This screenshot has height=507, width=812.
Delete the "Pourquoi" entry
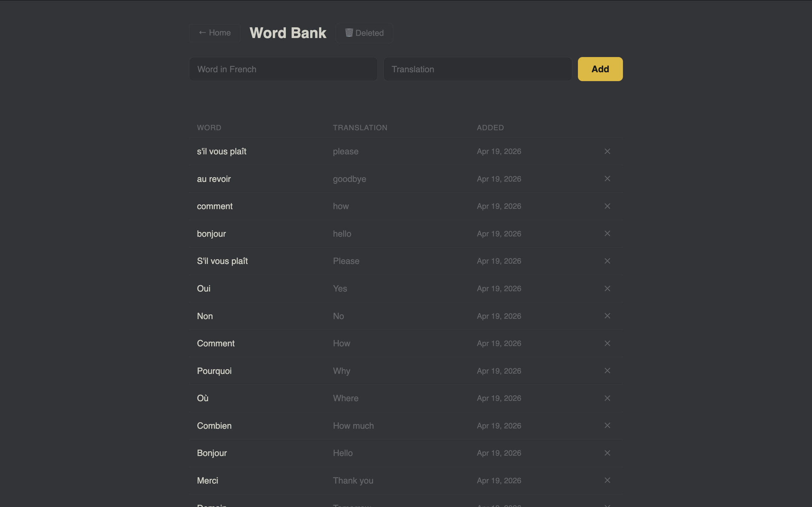point(607,370)
